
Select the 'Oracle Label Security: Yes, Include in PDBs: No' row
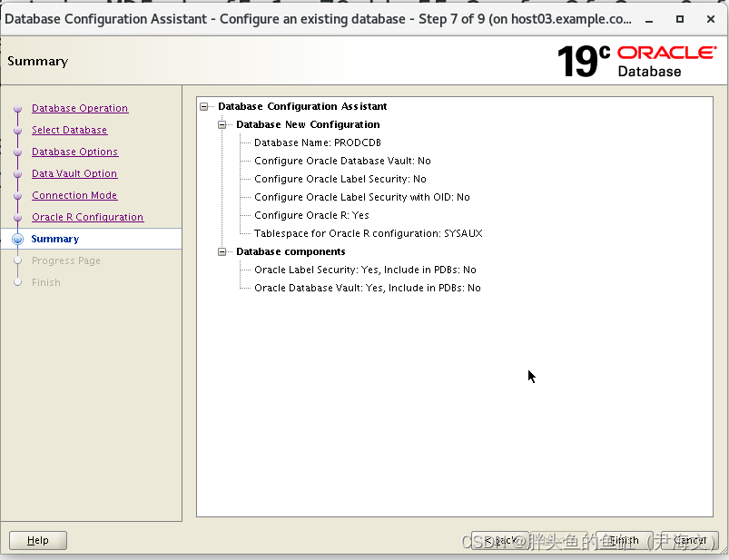pos(366,270)
